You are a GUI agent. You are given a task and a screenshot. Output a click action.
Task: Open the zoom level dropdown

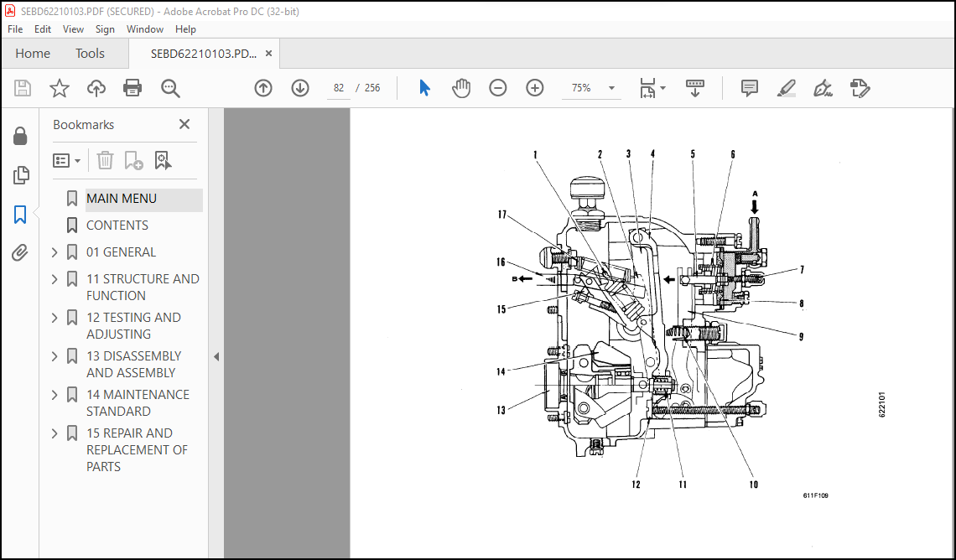coord(610,88)
